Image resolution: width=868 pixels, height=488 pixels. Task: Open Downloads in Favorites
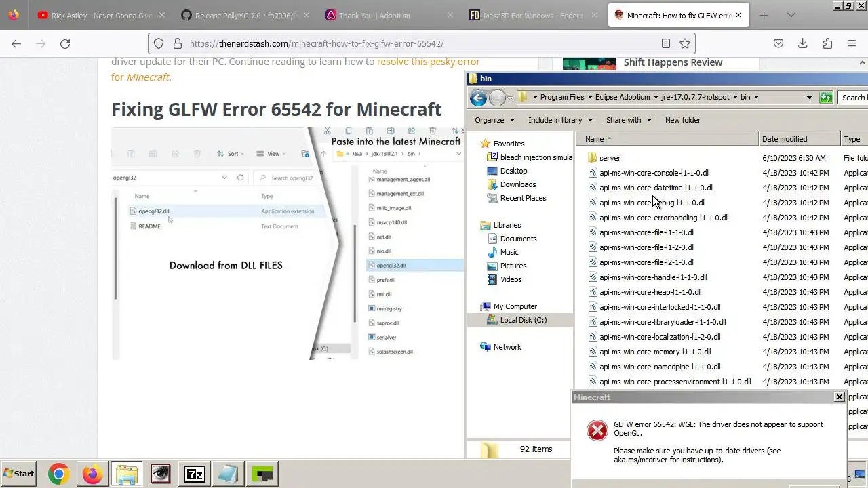click(518, 184)
